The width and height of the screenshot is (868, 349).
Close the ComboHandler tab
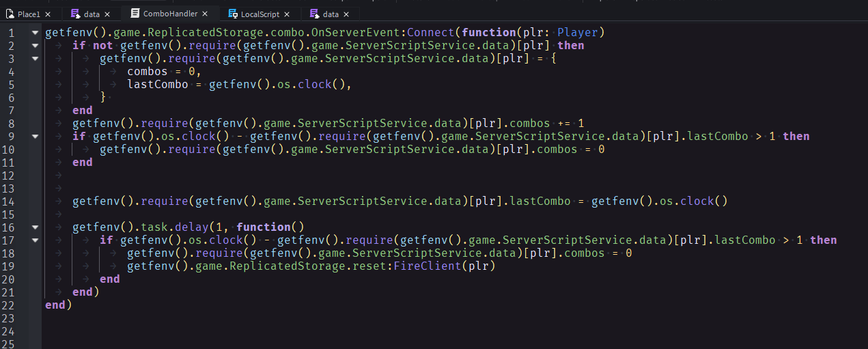tap(205, 14)
